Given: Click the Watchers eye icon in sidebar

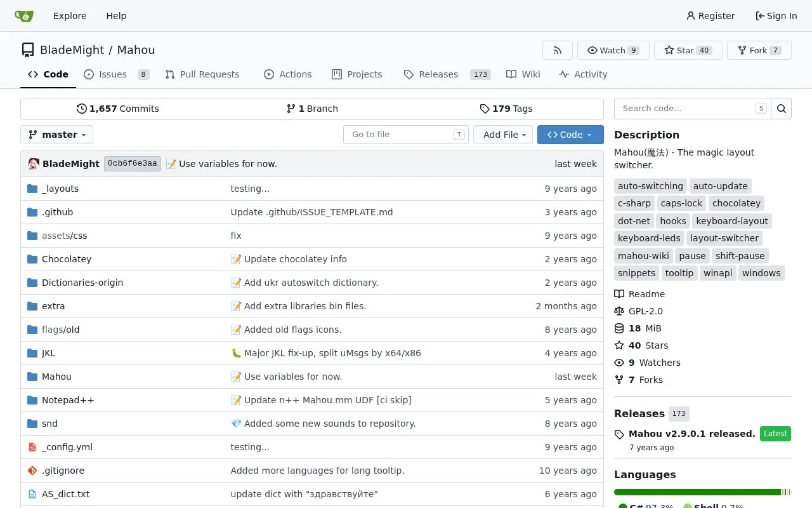Looking at the screenshot, I should click(619, 363).
